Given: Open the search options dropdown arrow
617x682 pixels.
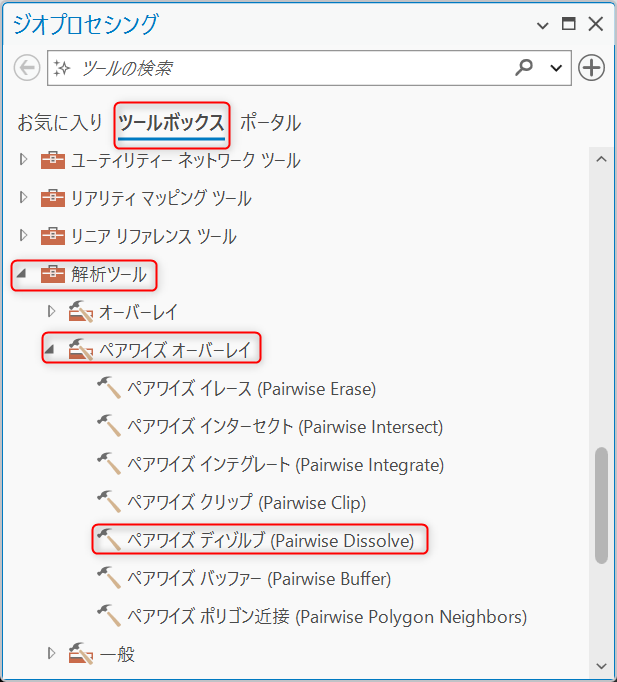Looking at the screenshot, I should [x=556, y=68].
